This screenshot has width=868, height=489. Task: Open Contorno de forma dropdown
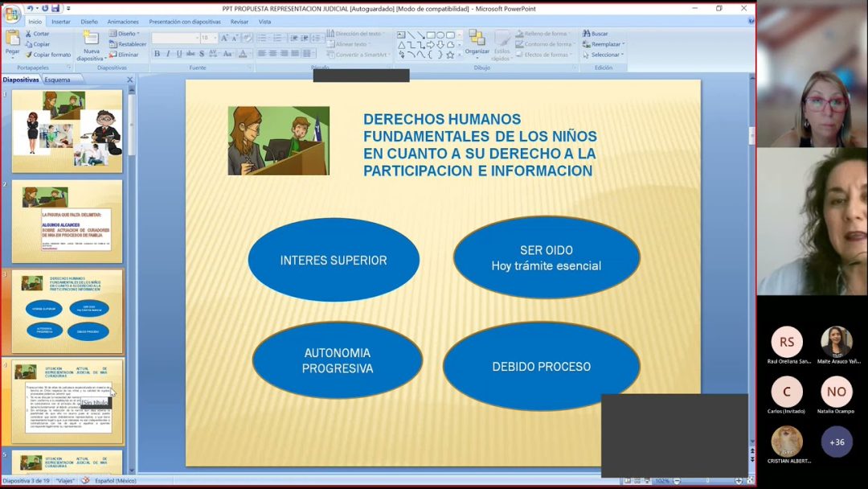click(546, 44)
